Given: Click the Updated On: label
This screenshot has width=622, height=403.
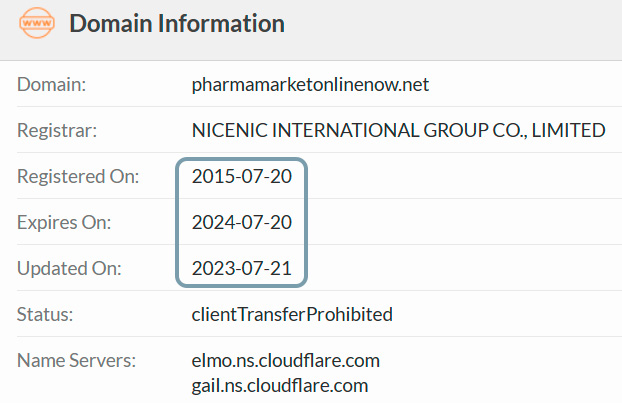Looking at the screenshot, I should tap(69, 269).
